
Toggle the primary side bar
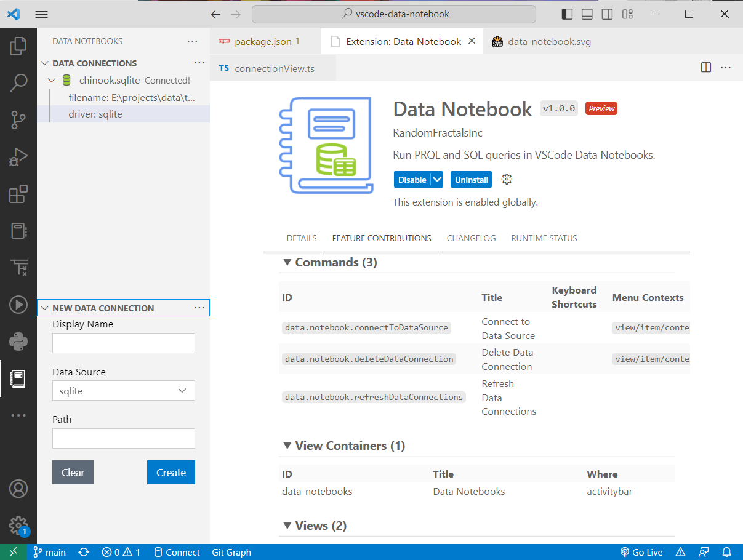(x=568, y=14)
